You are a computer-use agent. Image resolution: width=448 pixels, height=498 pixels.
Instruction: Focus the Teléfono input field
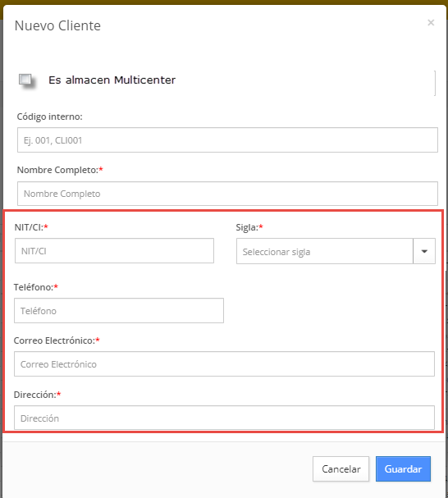coord(119,311)
